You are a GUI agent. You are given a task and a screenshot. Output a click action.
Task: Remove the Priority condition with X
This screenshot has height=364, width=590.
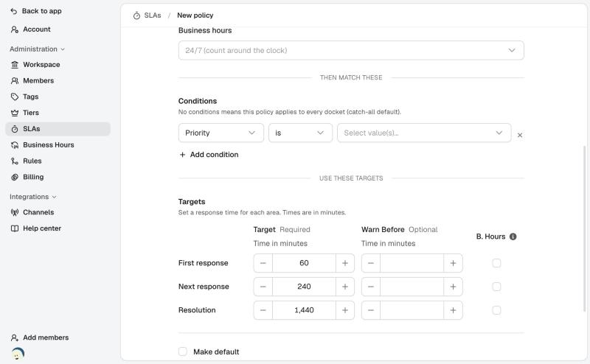pos(520,135)
